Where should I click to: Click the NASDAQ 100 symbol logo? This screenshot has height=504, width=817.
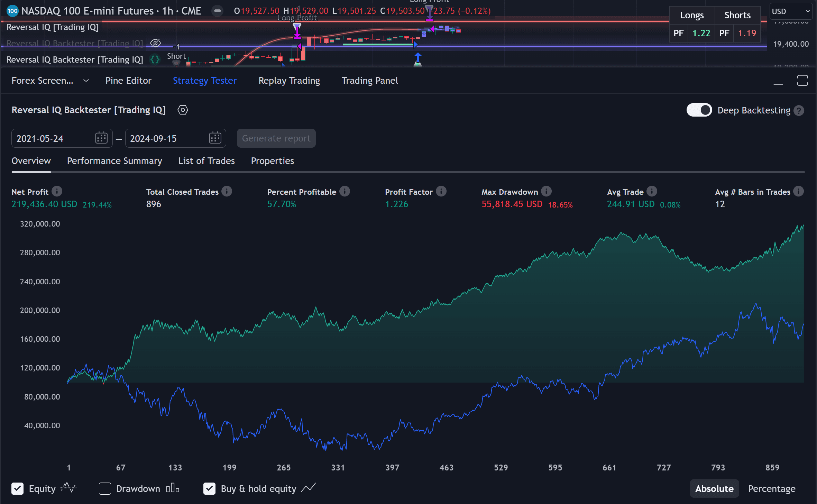point(12,11)
